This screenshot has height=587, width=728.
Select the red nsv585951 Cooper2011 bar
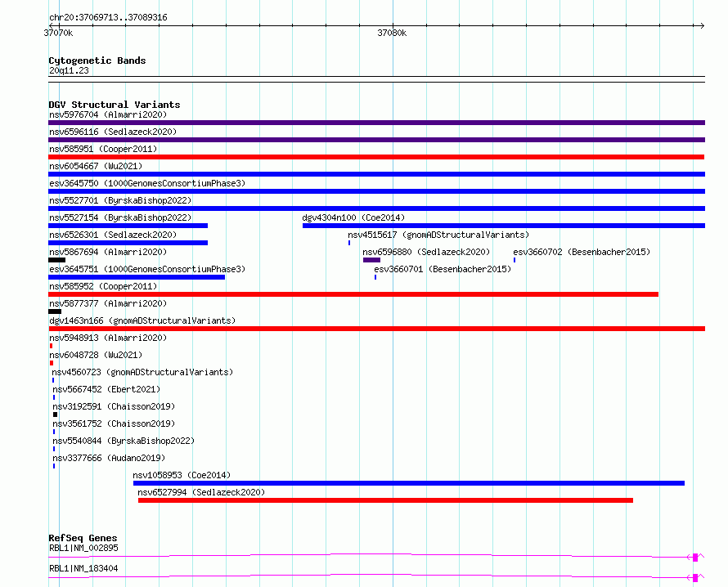click(x=376, y=157)
